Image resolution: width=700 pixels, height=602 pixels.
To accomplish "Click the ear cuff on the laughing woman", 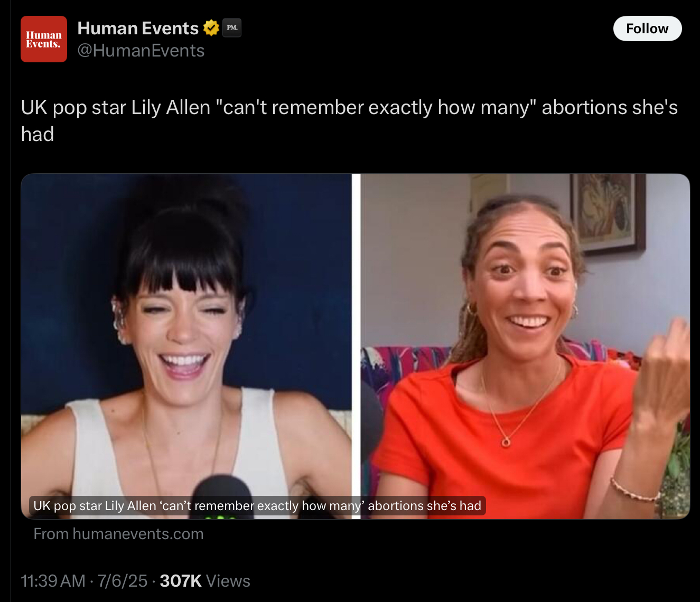I will tap(119, 320).
